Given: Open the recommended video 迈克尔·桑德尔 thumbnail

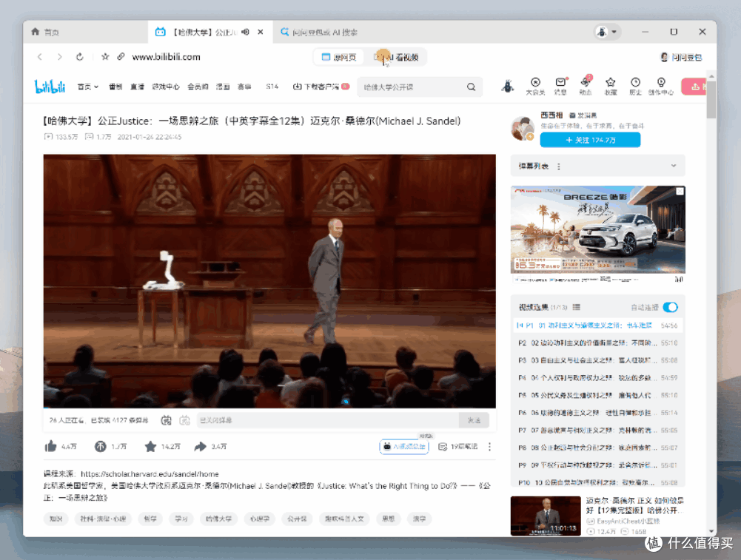Looking at the screenshot, I should 546,516.
